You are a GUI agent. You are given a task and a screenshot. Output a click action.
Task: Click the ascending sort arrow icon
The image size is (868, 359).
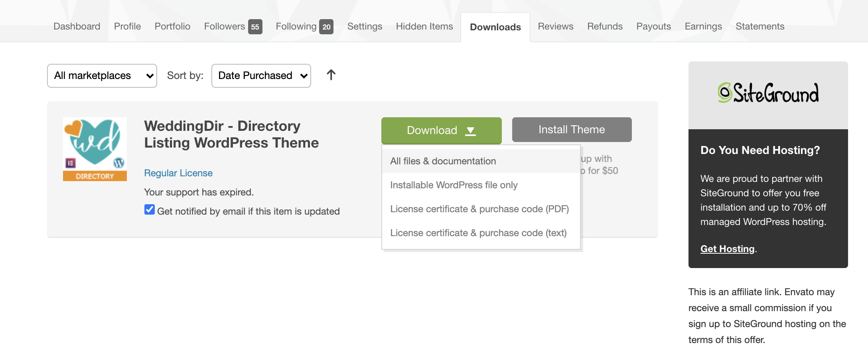(x=331, y=75)
